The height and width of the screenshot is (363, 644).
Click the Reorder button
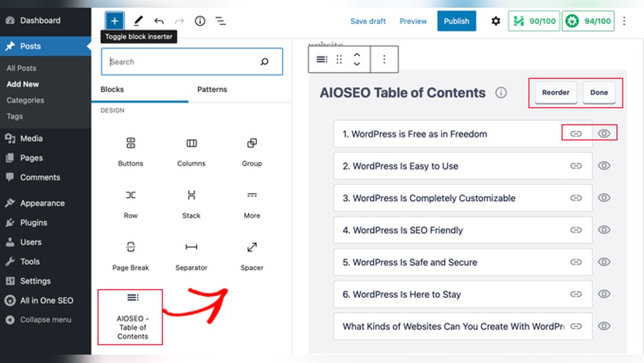point(556,92)
